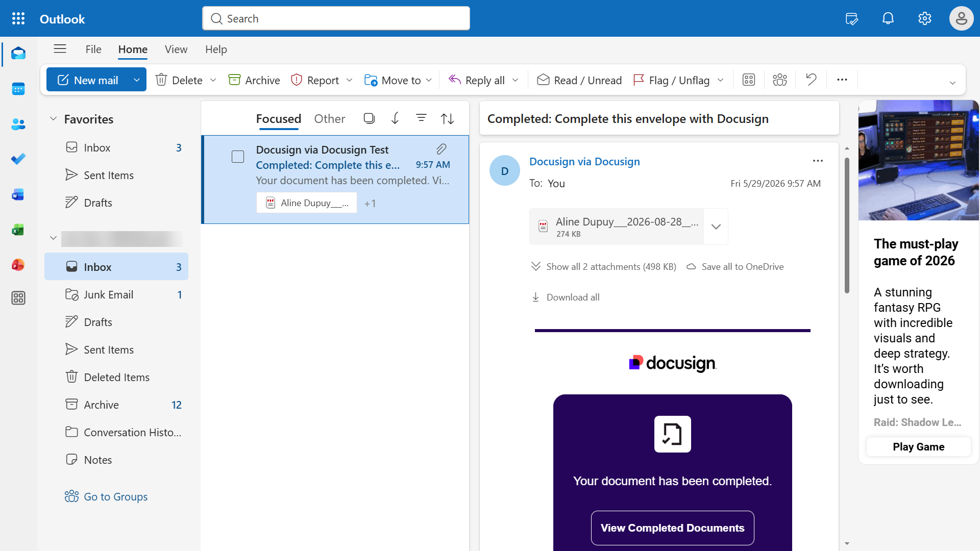The width and height of the screenshot is (980, 551).
Task: Open the People app in sidebar
Action: point(18,124)
